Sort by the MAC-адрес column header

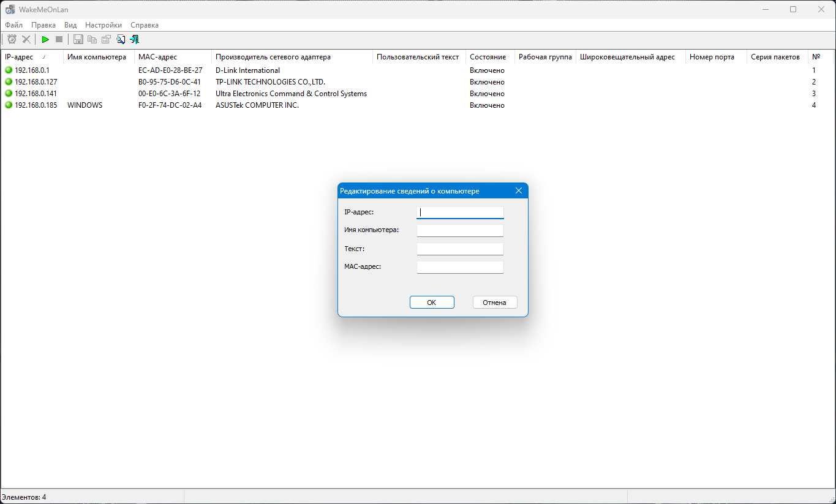pos(173,57)
